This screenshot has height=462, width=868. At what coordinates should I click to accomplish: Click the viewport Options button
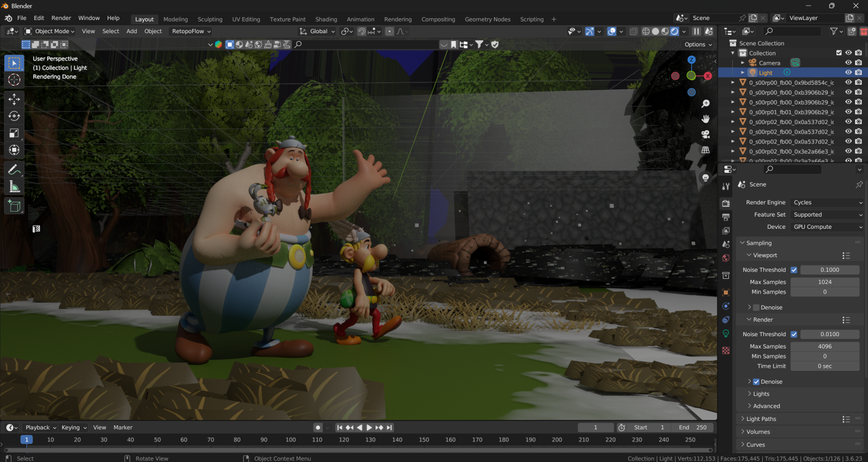(x=698, y=45)
